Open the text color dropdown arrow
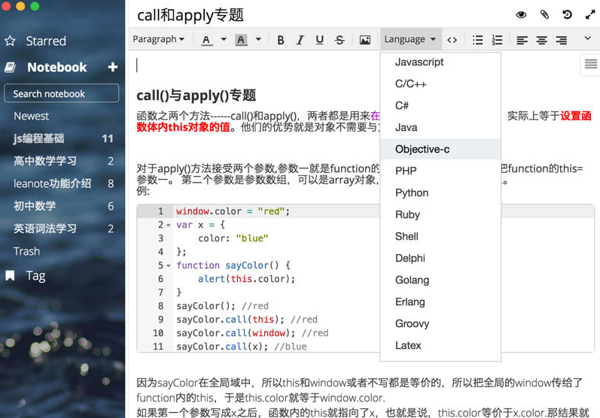 point(222,40)
